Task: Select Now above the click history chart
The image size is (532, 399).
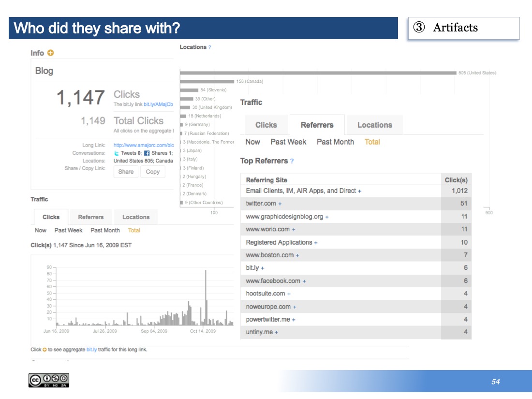Action: click(40, 230)
